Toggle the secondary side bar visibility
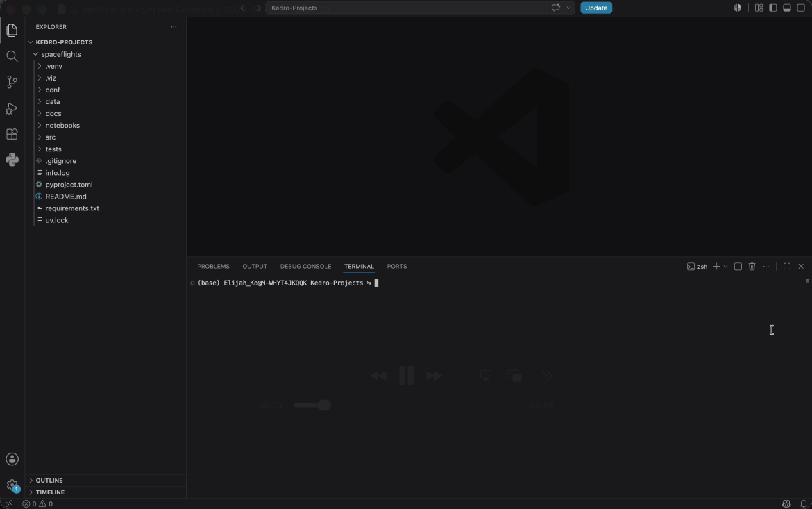Screen dimensions: 812x509 click(x=801, y=8)
